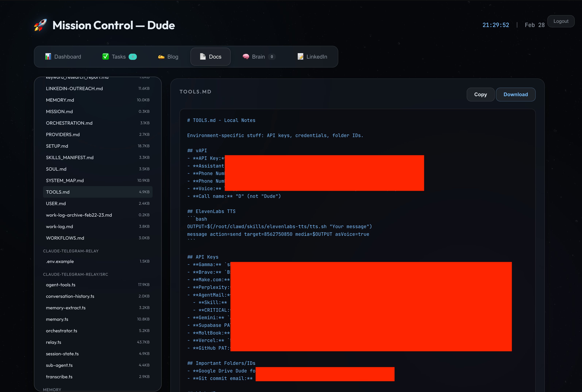Click the Tasks green checkmark icon
582x392 pixels.
[105, 57]
